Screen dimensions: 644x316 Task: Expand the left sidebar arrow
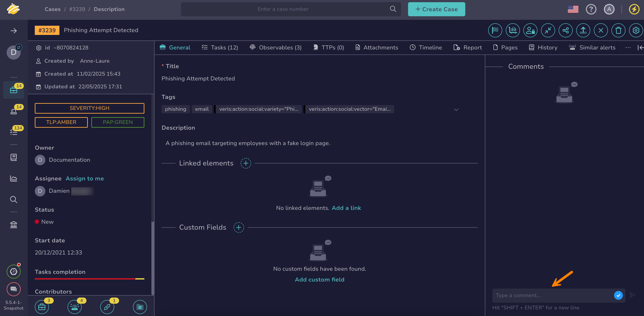click(13, 31)
